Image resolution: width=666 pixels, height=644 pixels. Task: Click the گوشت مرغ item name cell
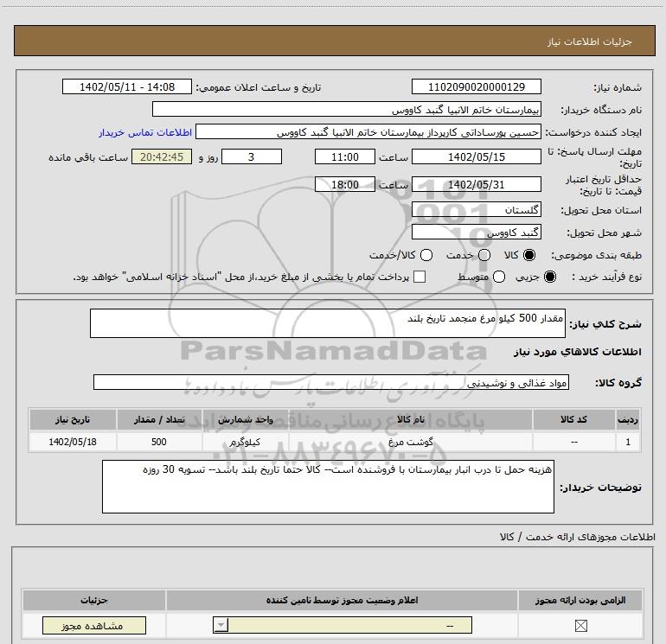click(411, 442)
